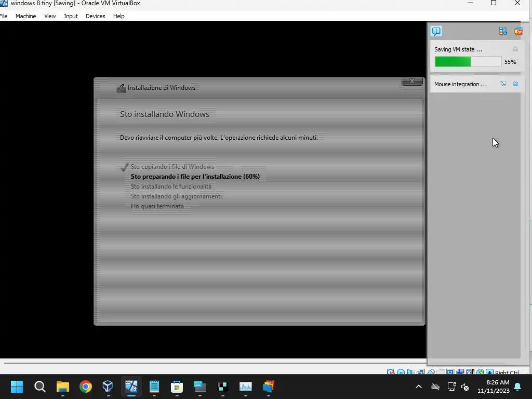Click the sort notifications icon in panel
Viewport: 532px width, 399px height.
pyautogui.click(x=503, y=31)
